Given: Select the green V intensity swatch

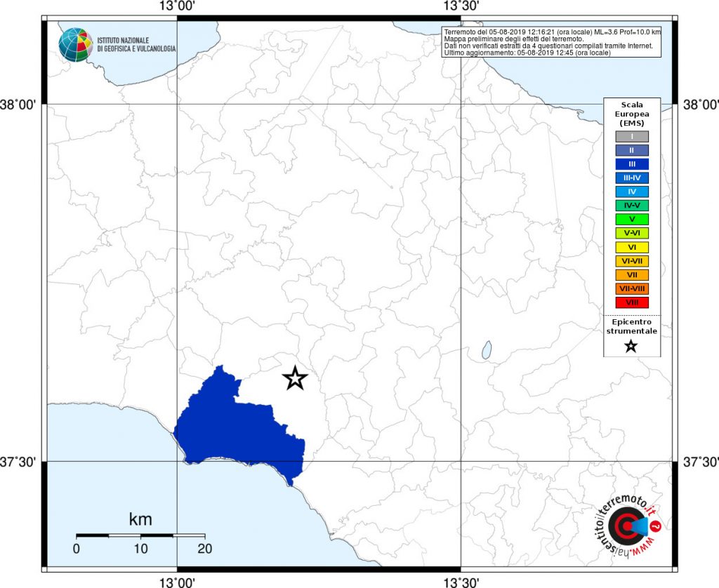Looking at the screenshot, I should click(x=632, y=220).
